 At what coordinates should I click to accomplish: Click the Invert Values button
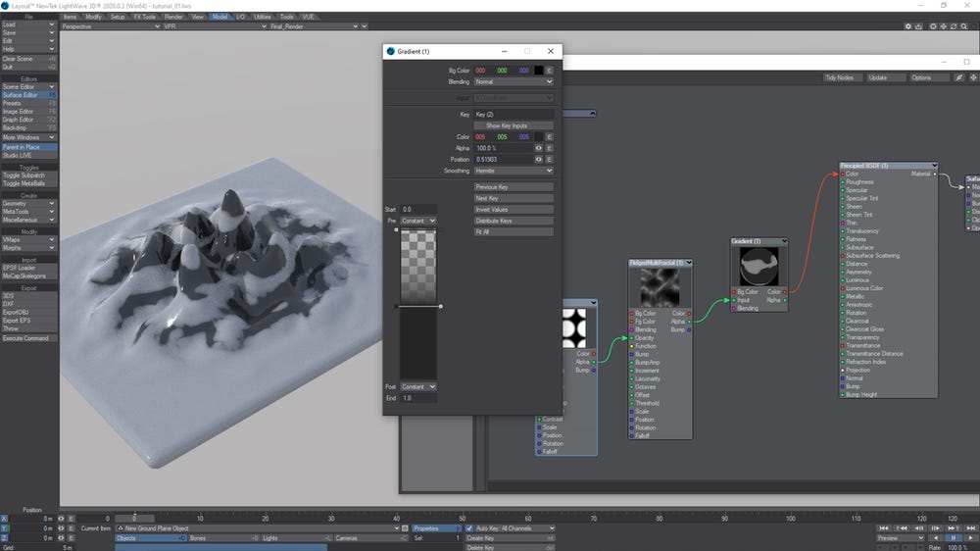pos(514,210)
